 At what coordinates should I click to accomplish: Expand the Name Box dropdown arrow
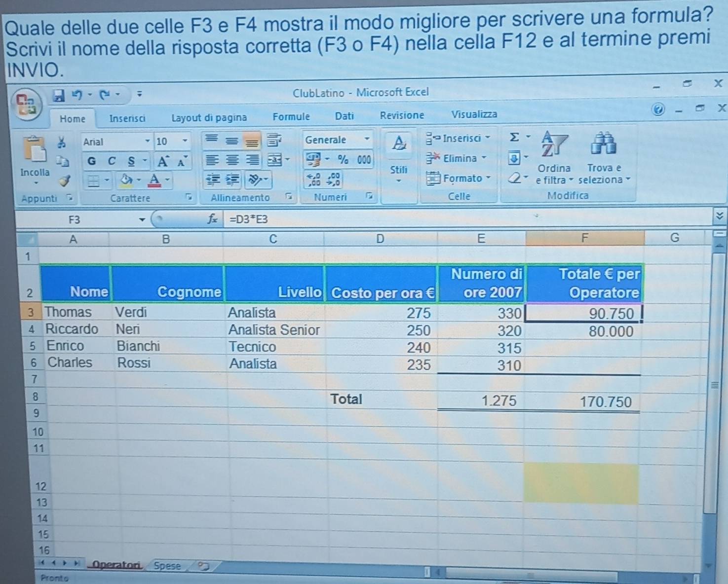click(142, 219)
